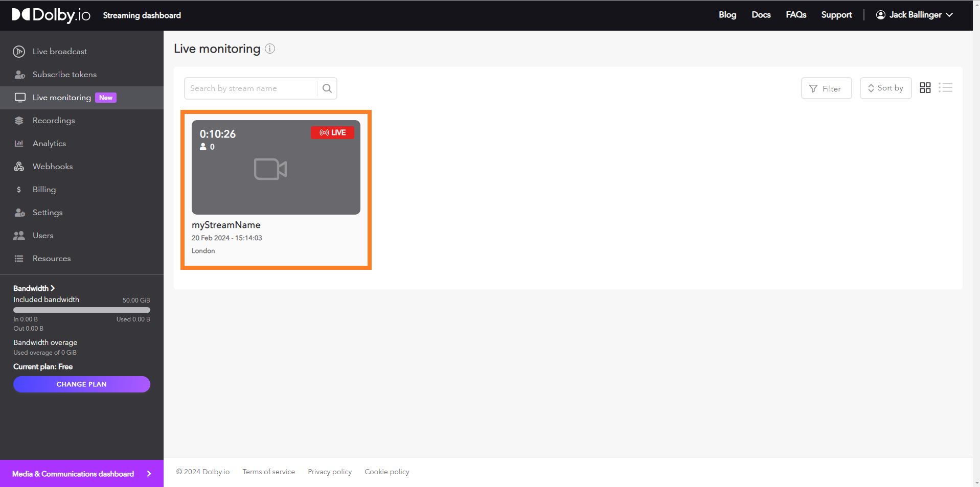Open the FAQs link
This screenshot has width=980, height=487.
coord(796,15)
